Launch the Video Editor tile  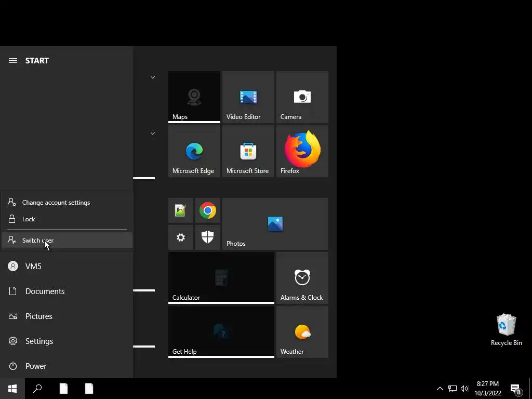(x=248, y=97)
